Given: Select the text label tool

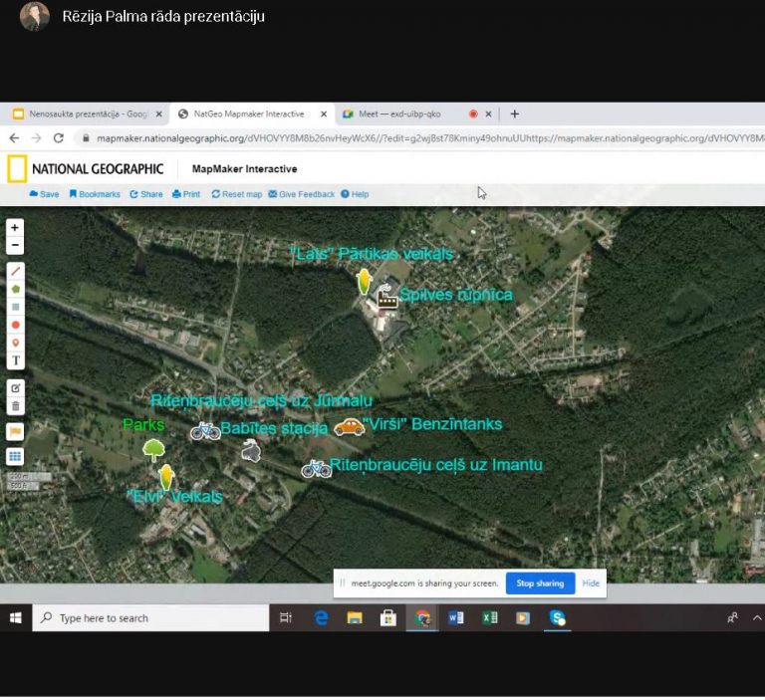Looking at the screenshot, I should pyautogui.click(x=16, y=360).
